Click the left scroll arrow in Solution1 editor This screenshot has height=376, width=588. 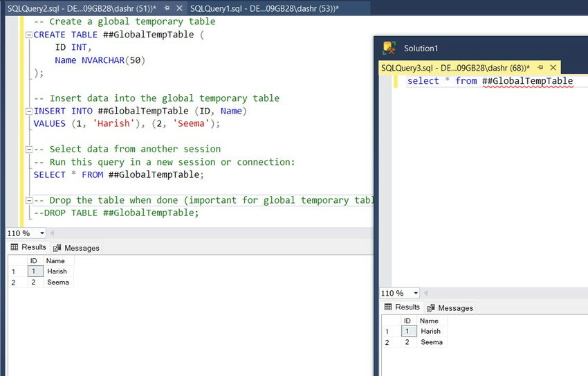point(425,293)
